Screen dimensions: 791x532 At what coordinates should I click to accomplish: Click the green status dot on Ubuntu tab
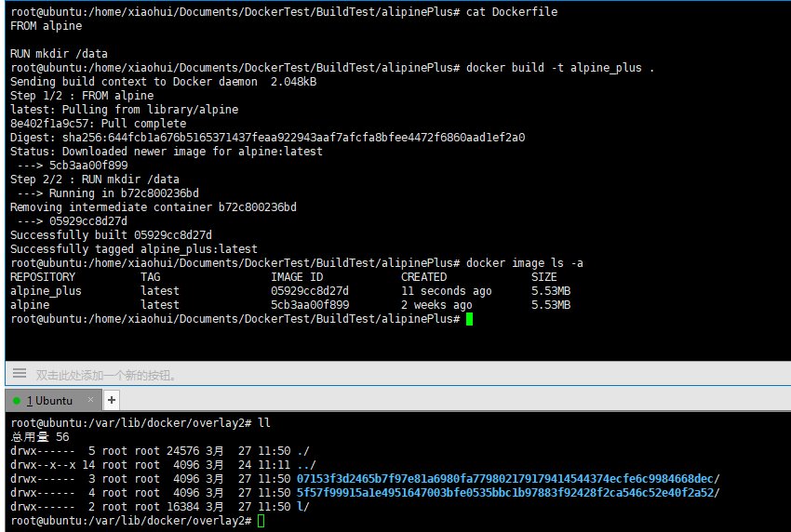click(17, 401)
